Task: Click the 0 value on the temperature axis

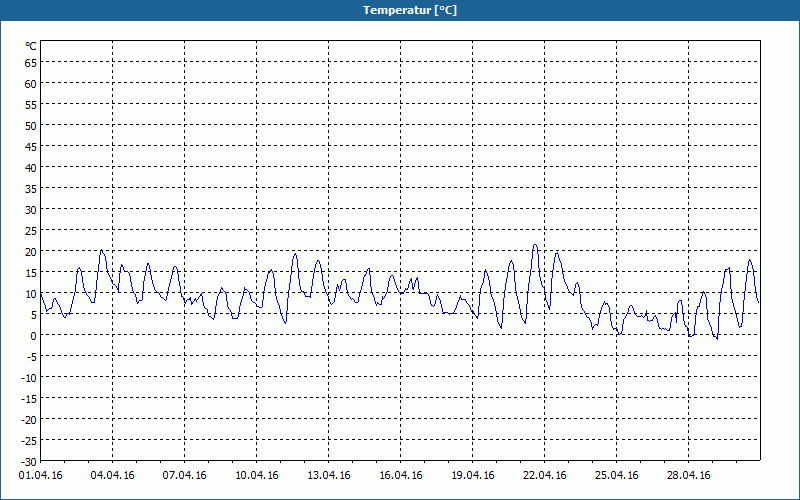Action: (34, 336)
